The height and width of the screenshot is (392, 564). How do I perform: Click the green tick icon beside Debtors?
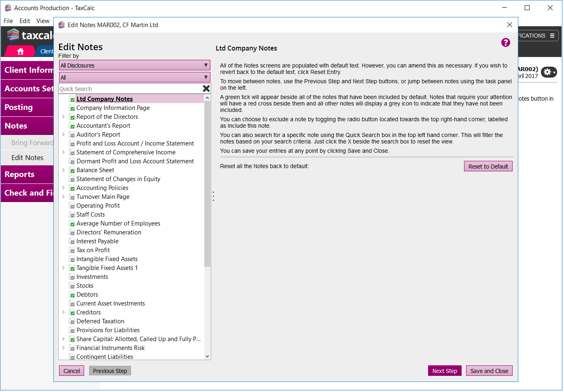tap(72, 295)
